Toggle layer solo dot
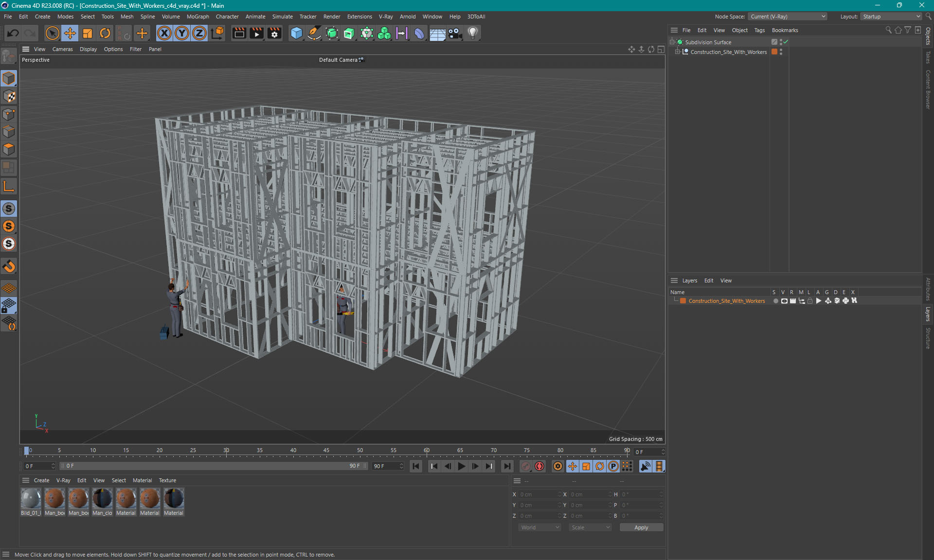This screenshot has width=934, height=560. pyautogui.click(x=775, y=301)
